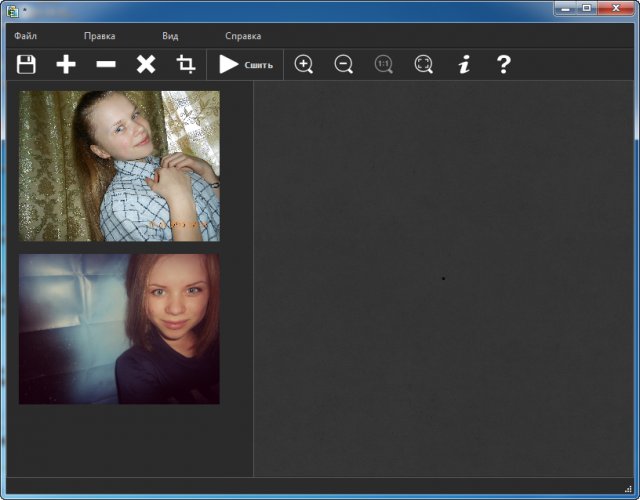
Task: Clear images with the X icon
Action: pyautogui.click(x=146, y=65)
